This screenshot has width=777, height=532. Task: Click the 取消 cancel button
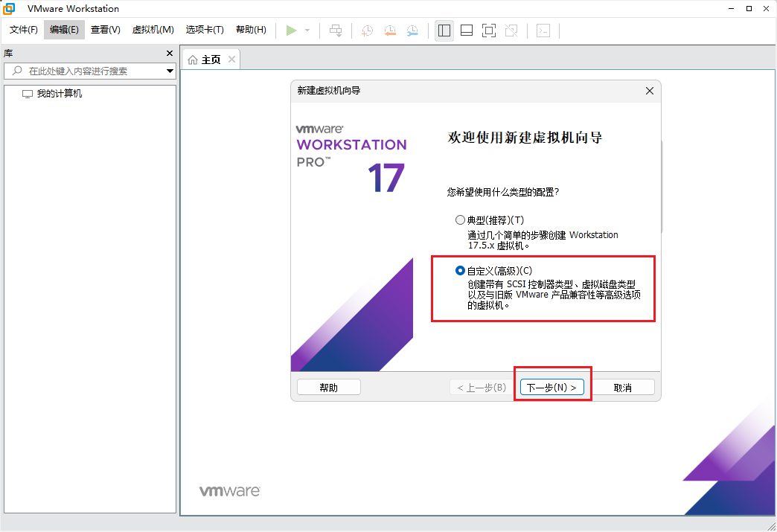[622, 388]
